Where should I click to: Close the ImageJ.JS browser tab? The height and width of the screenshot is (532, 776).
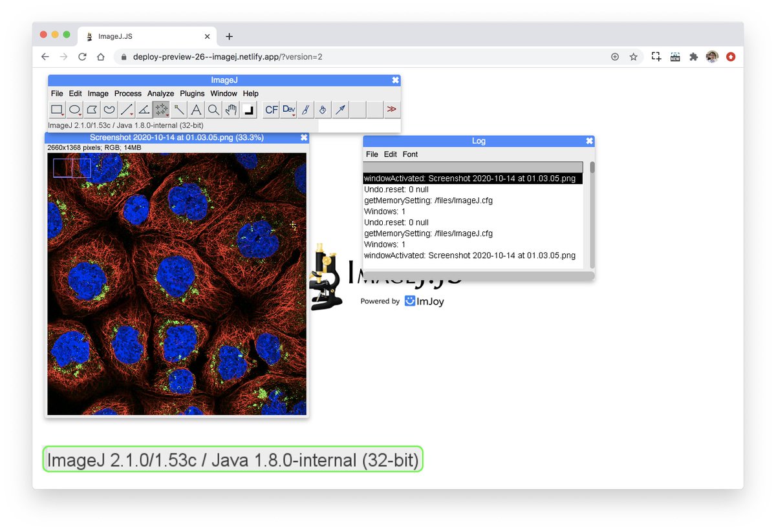206,37
